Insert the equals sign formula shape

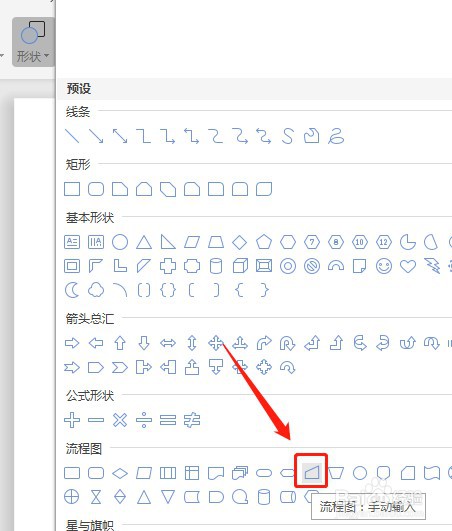coord(168,420)
